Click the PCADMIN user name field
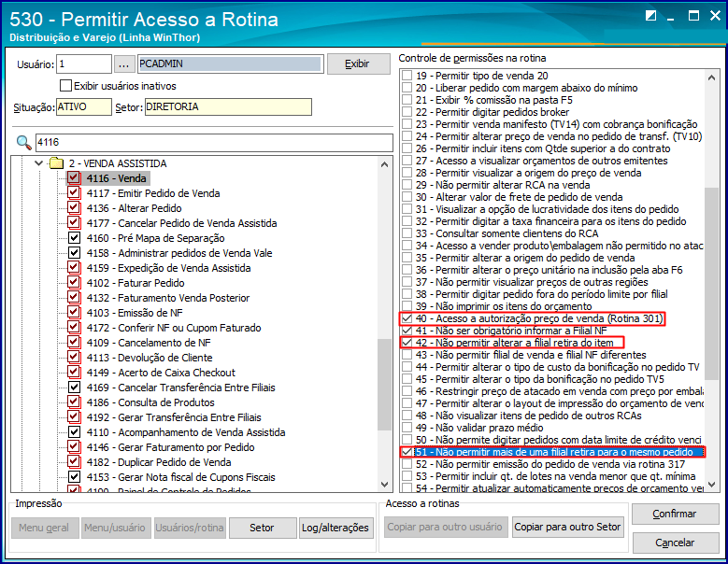Viewport: 728px width, 564px height. (x=231, y=64)
